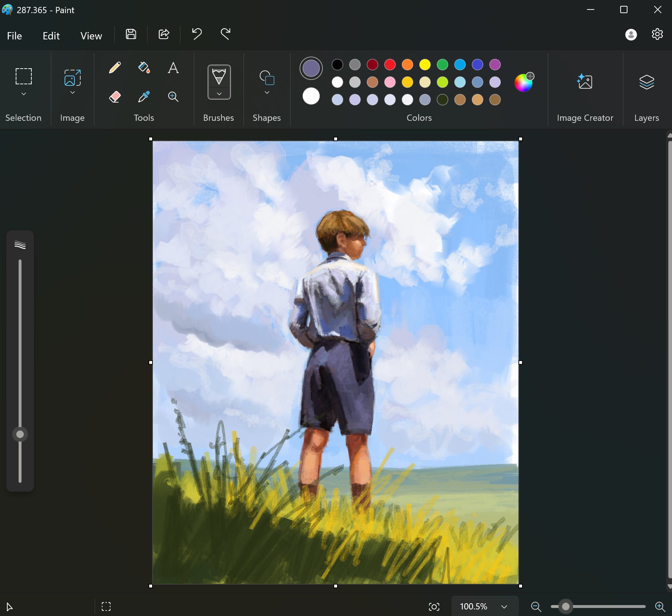Click the vertical scrollbar on right

pos(669,359)
